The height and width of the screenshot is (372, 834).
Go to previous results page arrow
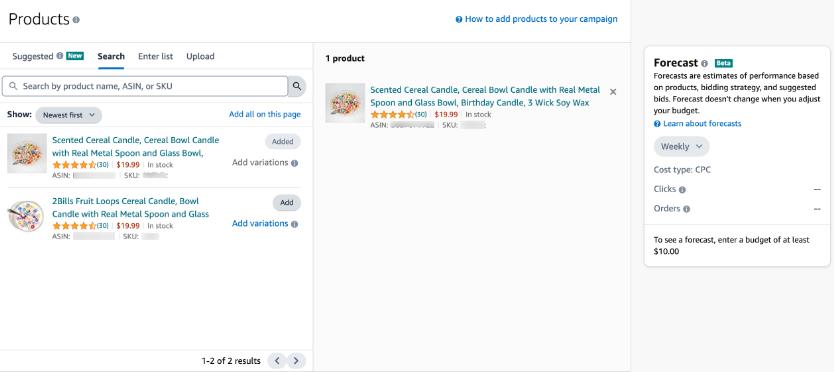(277, 361)
